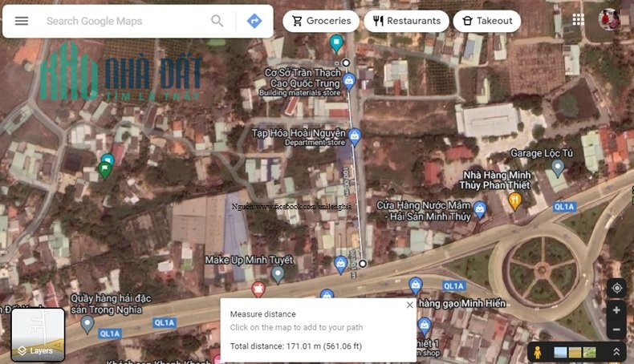Filter map by Restaurants
The width and height of the screenshot is (634, 364).
click(x=406, y=21)
